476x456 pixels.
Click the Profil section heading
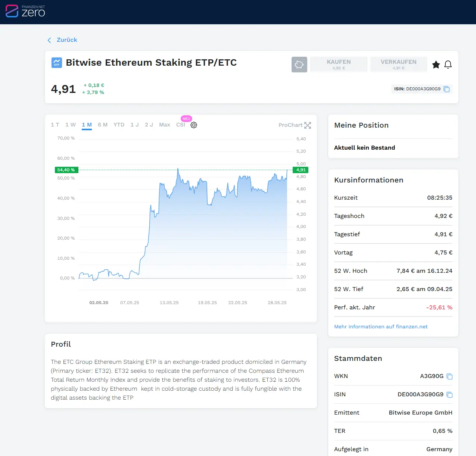[x=61, y=344]
